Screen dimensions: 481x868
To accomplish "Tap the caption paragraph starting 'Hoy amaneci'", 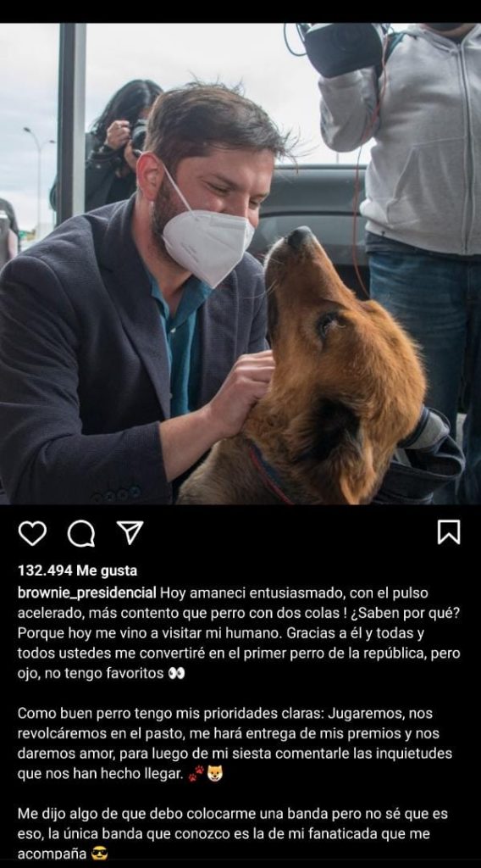I will click(x=239, y=632).
